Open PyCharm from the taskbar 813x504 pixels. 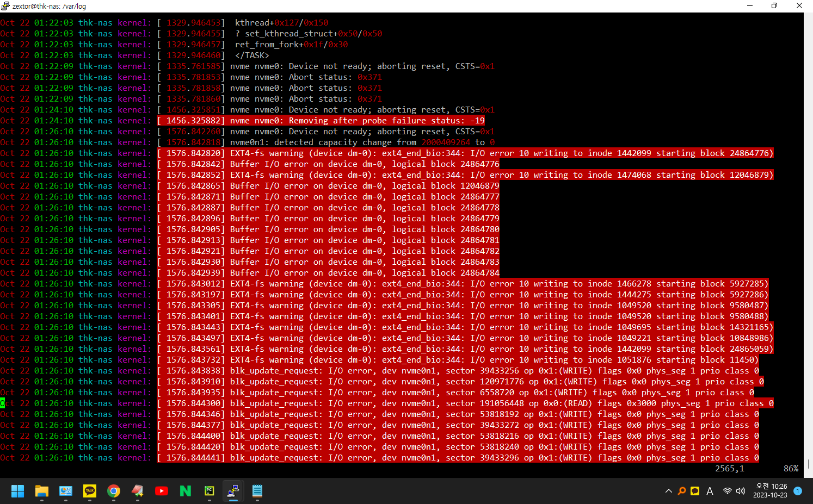209,491
